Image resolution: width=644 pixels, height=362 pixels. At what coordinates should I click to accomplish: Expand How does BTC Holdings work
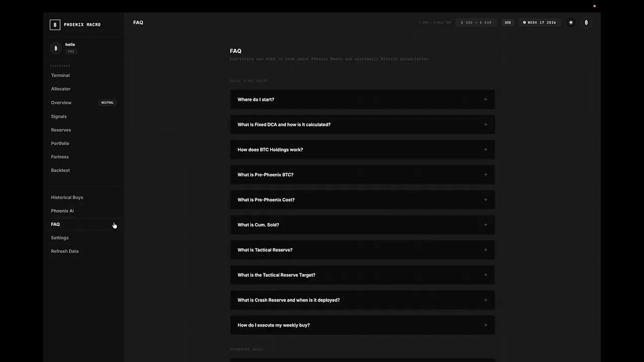362,150
